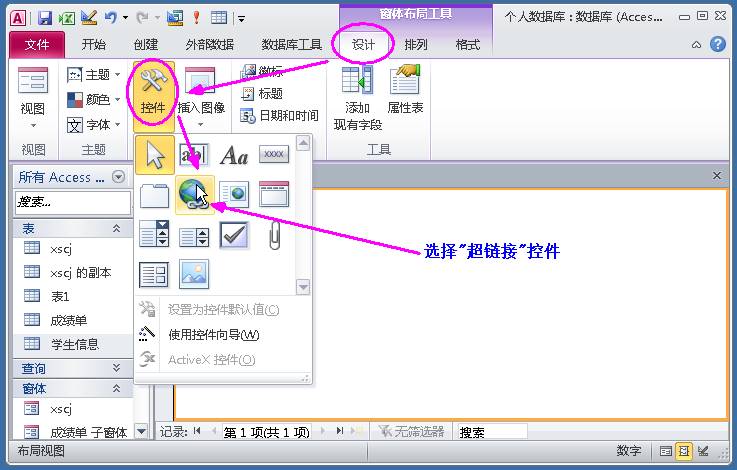Click the Save icon in quick access toolbar
Viewport: 737px width, 470px height.
(45, 18)
